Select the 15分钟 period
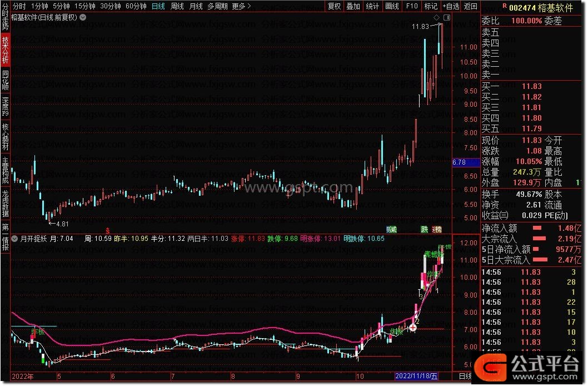The width and height of the screenshot is (588, 386). [84, 6]
